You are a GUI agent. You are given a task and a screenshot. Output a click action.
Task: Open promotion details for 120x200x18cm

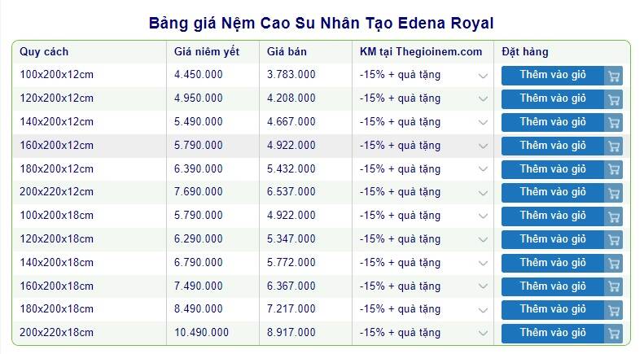484,240
